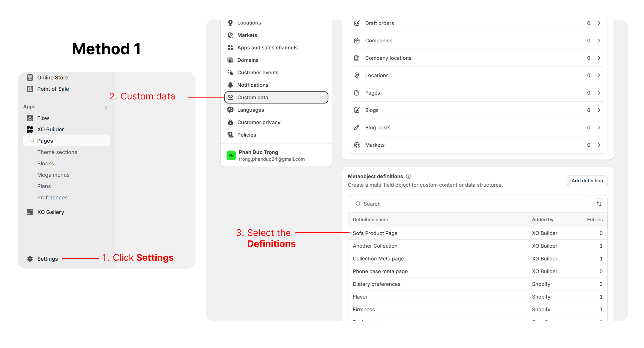Click the Settings gear icon
The width and height of the screenshot is (644, 348).
pyautogui.click(x=30, y=259)
